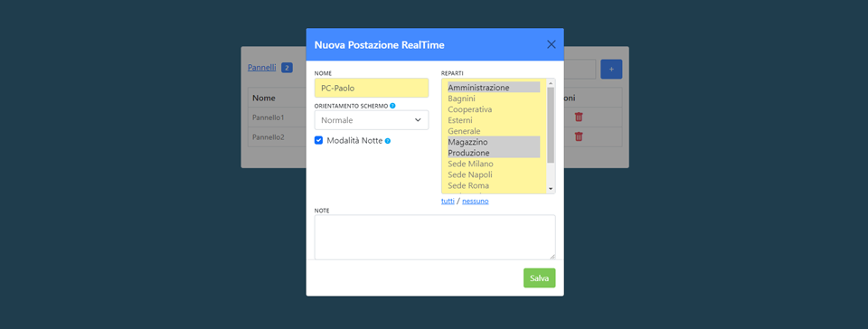Select Amministrazione in Reparti list

click(x=494, y=88)
